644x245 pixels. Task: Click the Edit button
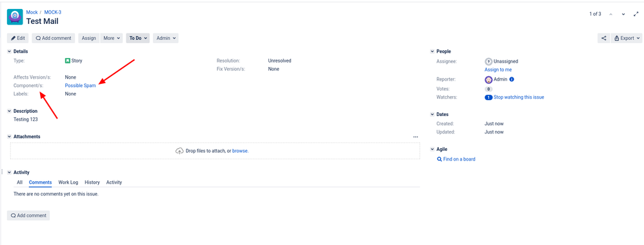[x=17, y=38]
